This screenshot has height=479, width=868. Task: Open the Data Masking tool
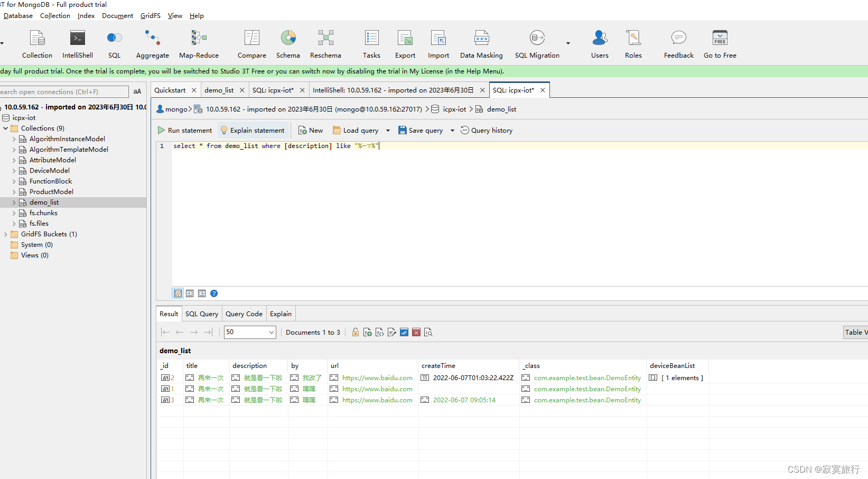pos(481,44)
